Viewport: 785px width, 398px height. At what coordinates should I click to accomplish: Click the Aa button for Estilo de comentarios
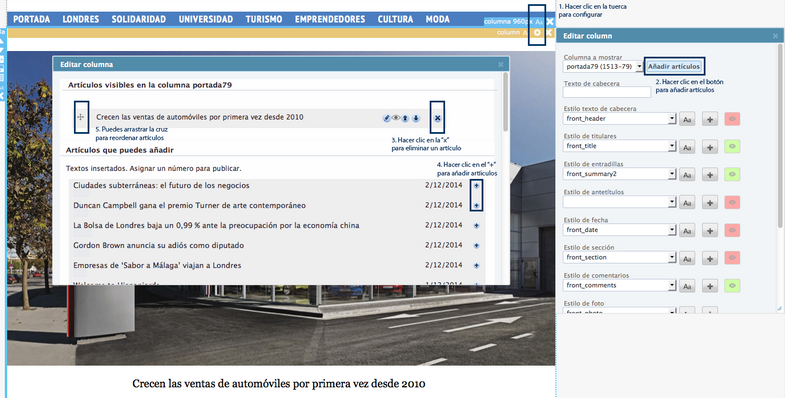(x=687, y=286)
